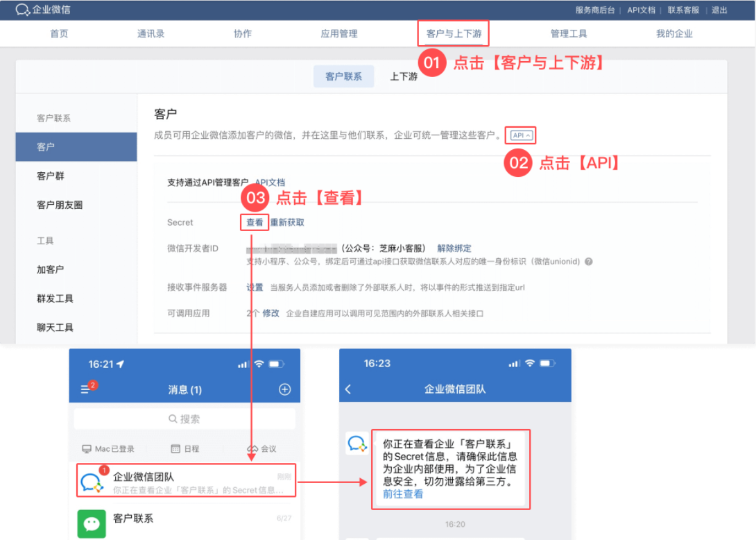The height and width of the screenshot is (540, 756).
Task: Collapse the API expander next to description
Action: [x=521, y=135]
